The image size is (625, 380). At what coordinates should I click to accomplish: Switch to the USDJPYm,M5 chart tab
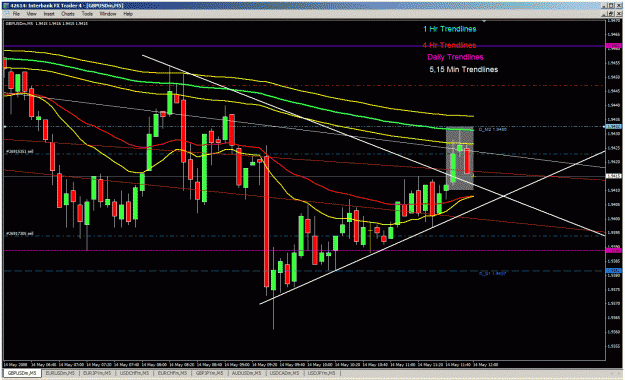pos(321,373)
